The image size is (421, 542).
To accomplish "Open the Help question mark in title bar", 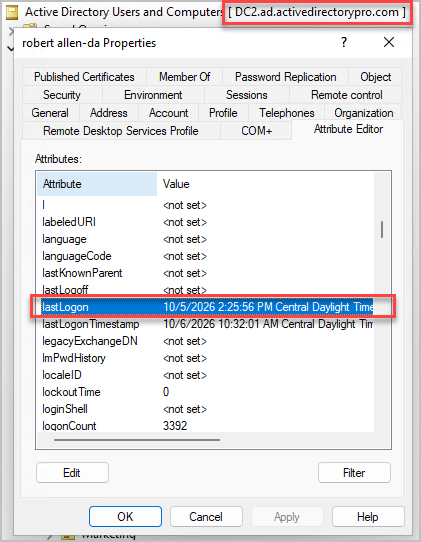I will click(344, 43).
